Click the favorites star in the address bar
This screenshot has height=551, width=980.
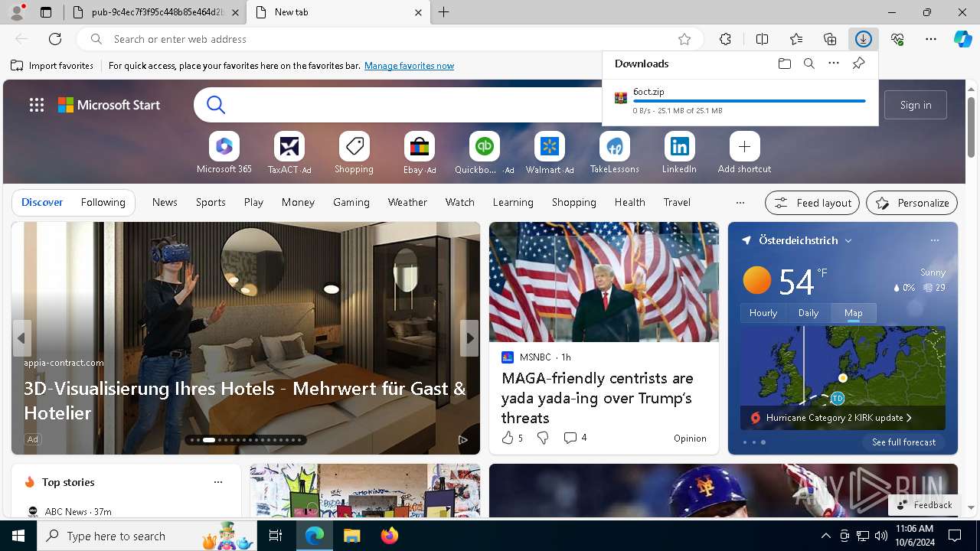coord(684,39)
